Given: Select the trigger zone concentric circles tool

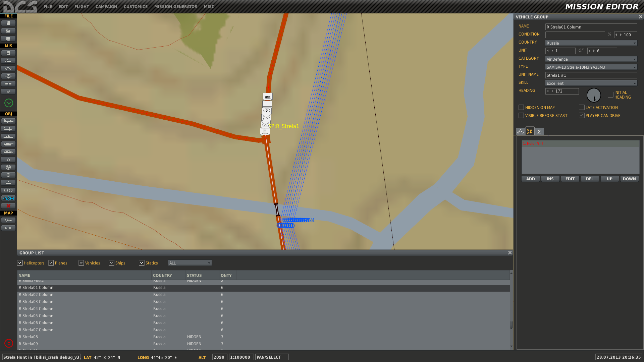Looking at the screenshot, I should pyautogui.click(x=8, y=167).
